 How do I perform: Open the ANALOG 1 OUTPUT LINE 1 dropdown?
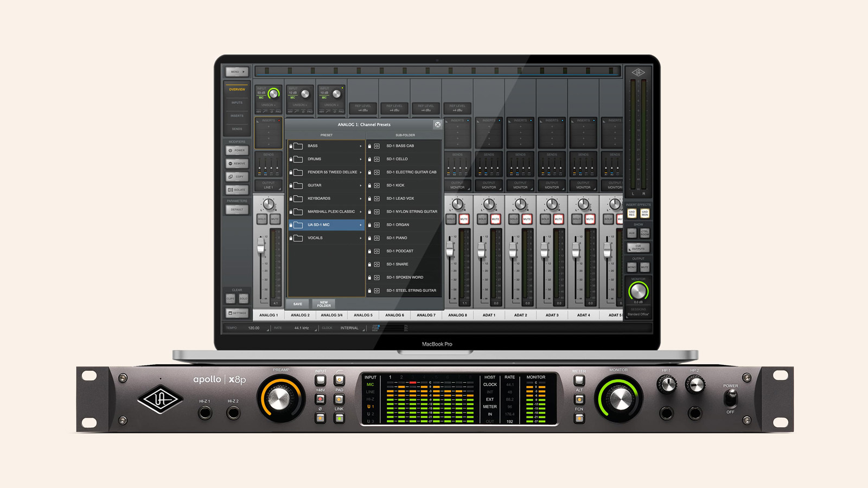(x=269, y=185)
